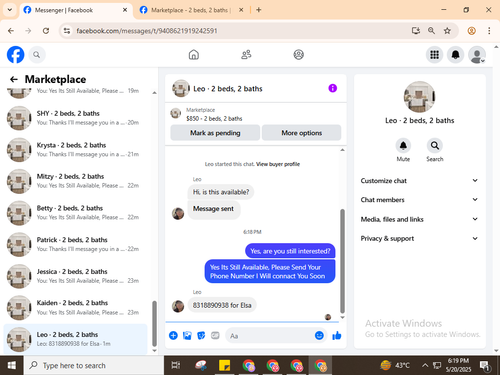Mute the Leo conversation
500x375 pixels.
(403, 146)
